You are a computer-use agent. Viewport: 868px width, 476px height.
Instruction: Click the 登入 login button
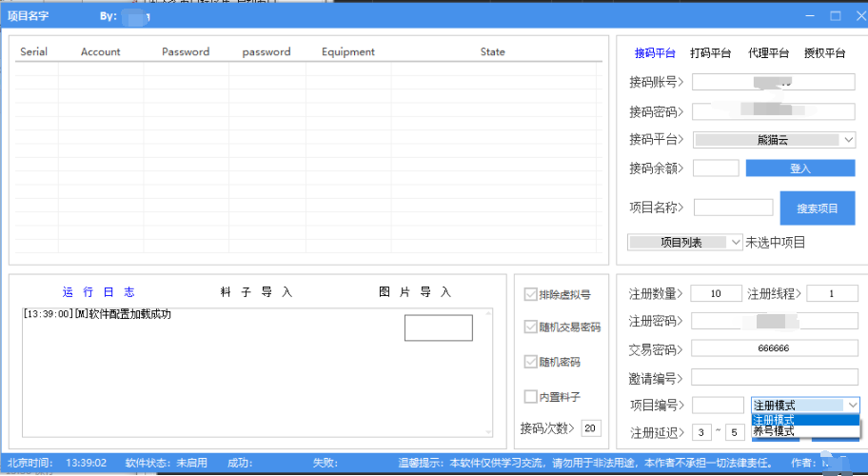pos(800,169)
